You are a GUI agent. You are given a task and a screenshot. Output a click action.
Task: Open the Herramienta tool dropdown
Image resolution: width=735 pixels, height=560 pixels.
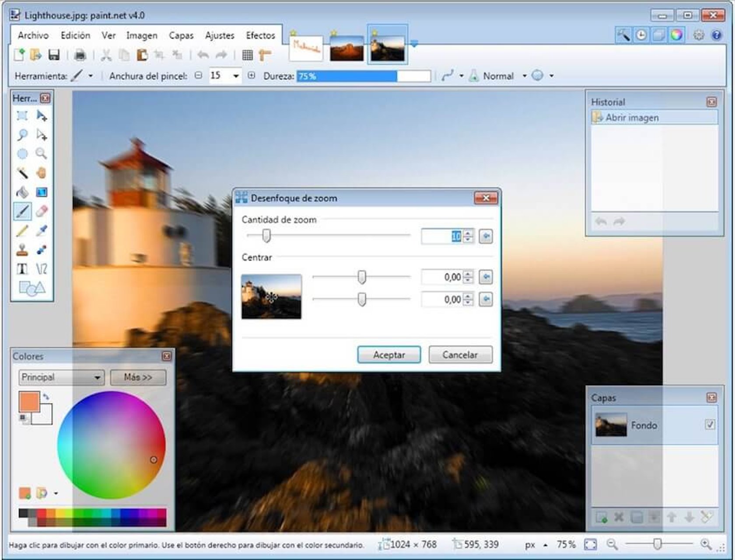[91, 75]
